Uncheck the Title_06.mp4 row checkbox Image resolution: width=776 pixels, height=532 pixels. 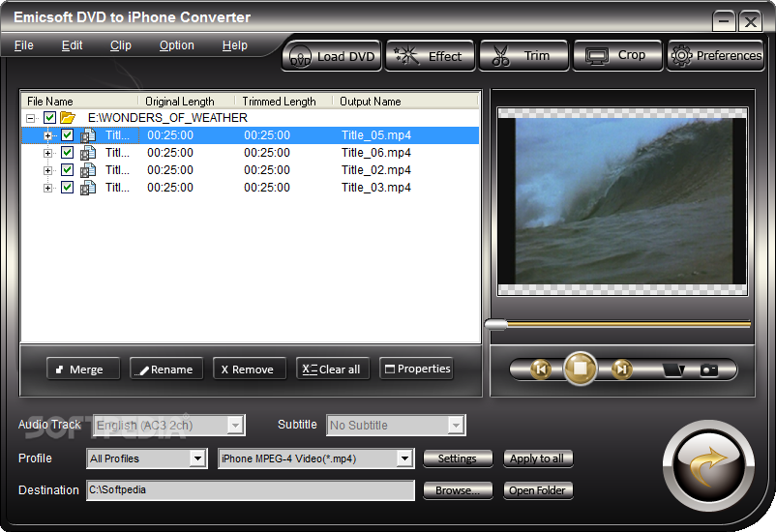pos(68,153)
